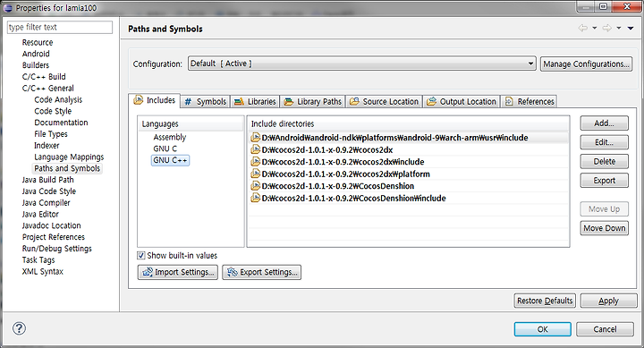644x348 pixels.
Task: Open the back history dropdown arrow
Action: pos(594,28)
